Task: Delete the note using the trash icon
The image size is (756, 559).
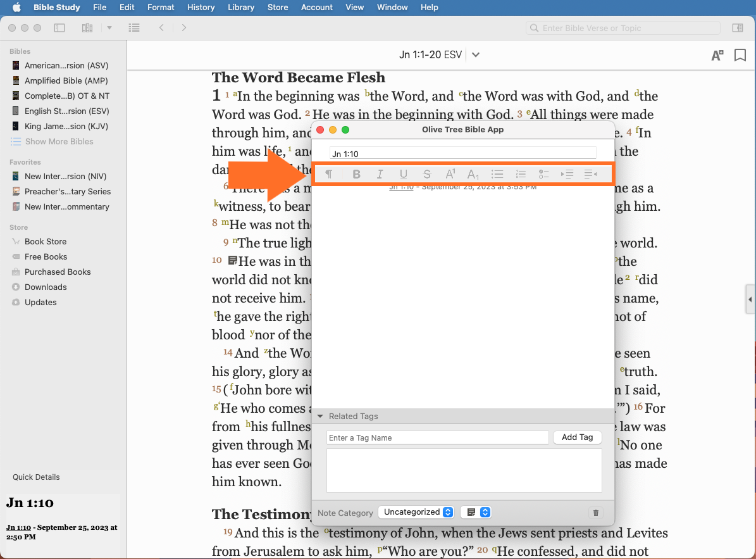Action: [x=595, y=513]
